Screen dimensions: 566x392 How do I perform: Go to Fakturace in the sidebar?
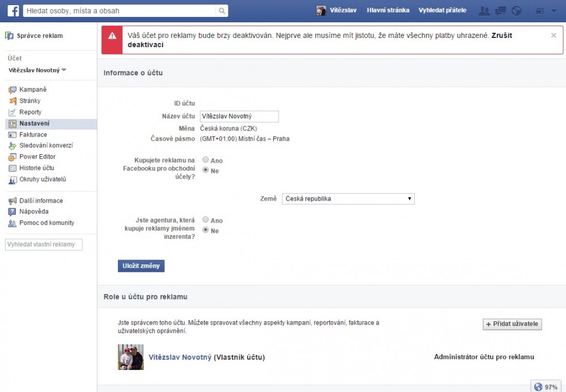[33, 135]
